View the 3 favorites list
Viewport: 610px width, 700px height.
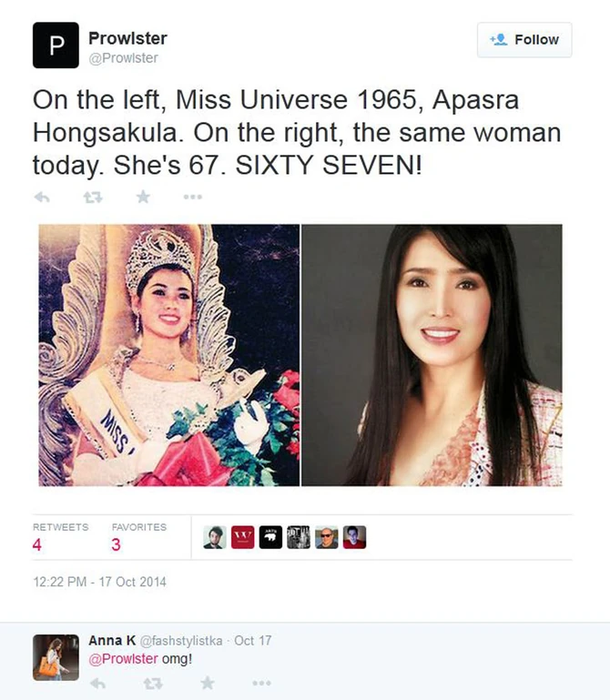pyautogui.click(x=139, y=537)
